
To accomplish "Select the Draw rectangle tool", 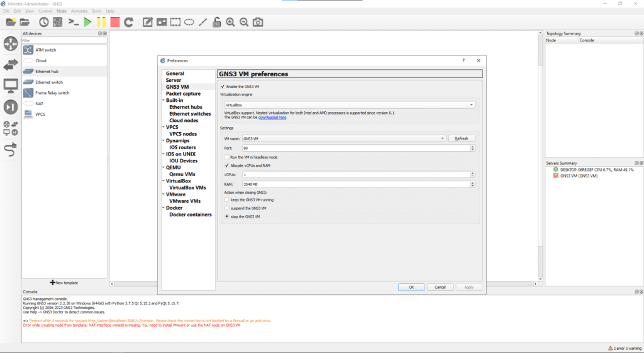I will point(175,22).
